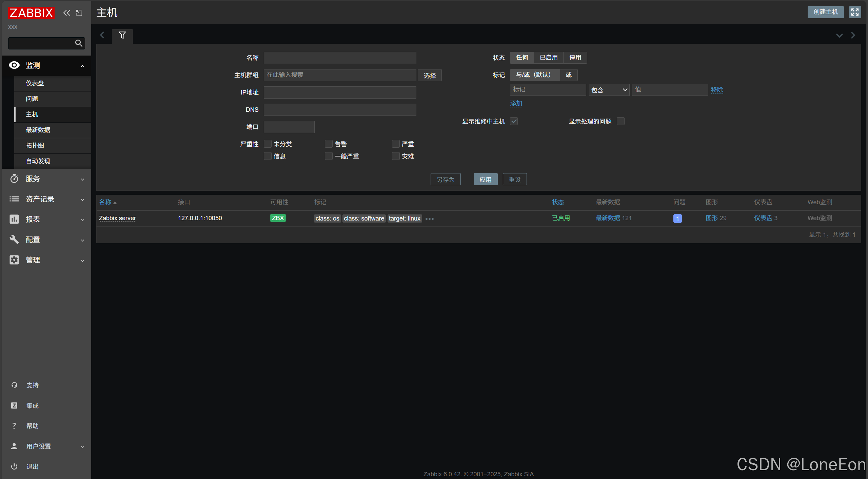
Task: Expand the 用户设置 menu section
Action: (x=82, y=447)
